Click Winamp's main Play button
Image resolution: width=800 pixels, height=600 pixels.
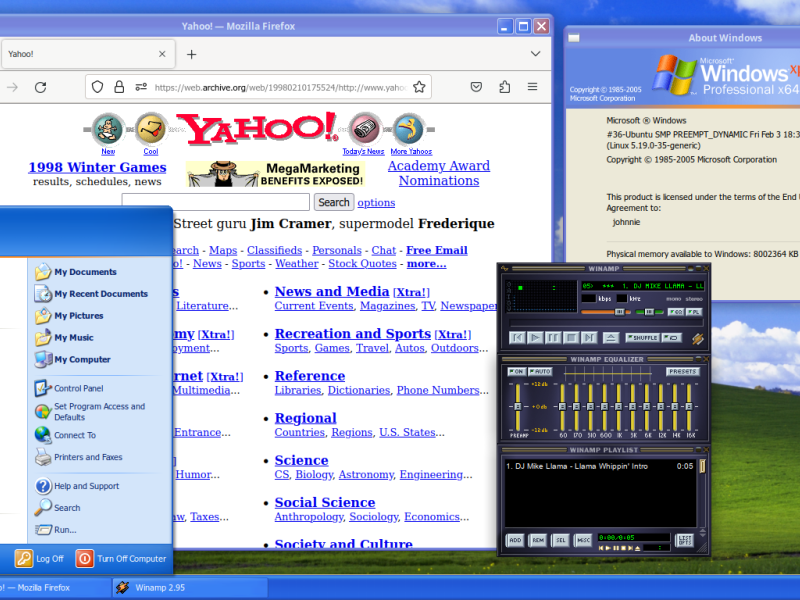click(535, 338)
